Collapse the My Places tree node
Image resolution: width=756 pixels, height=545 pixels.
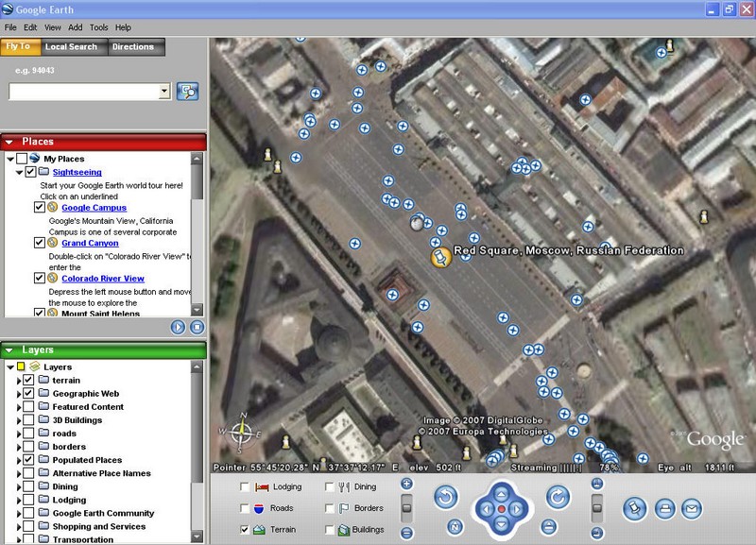coord(10,159)
